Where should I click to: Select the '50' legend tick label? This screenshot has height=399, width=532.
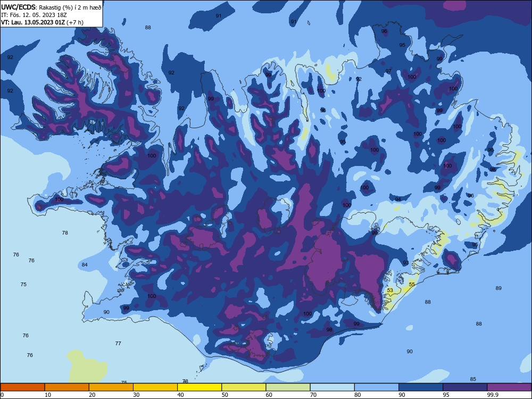coord(225,395)
